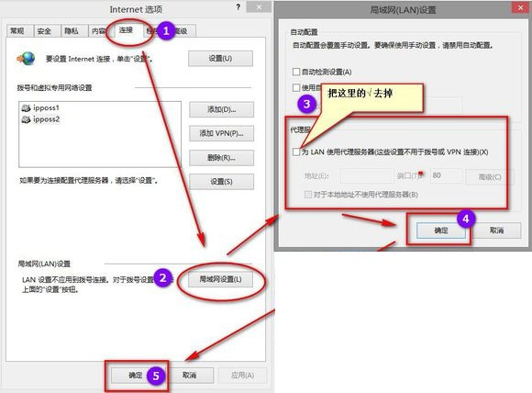Click the 添加 VPN(P)... button

(x=221, y=133)
